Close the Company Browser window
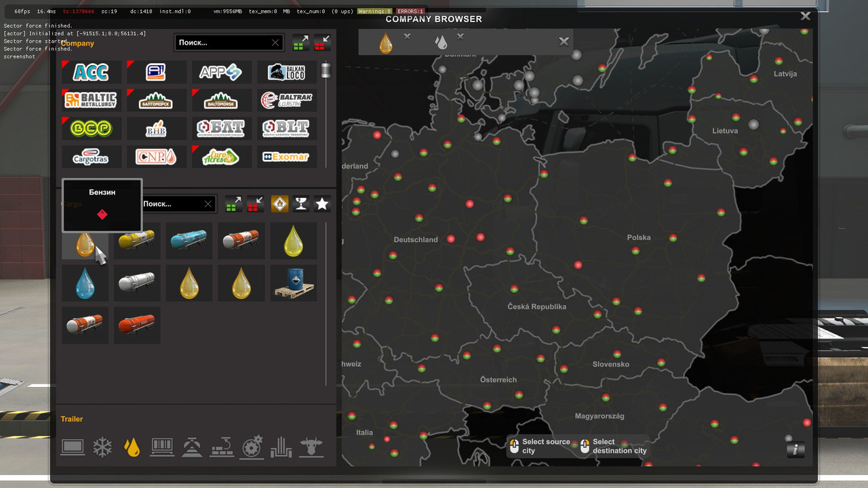868x488 pixels. pyautogui.click(x=805, y=16)
